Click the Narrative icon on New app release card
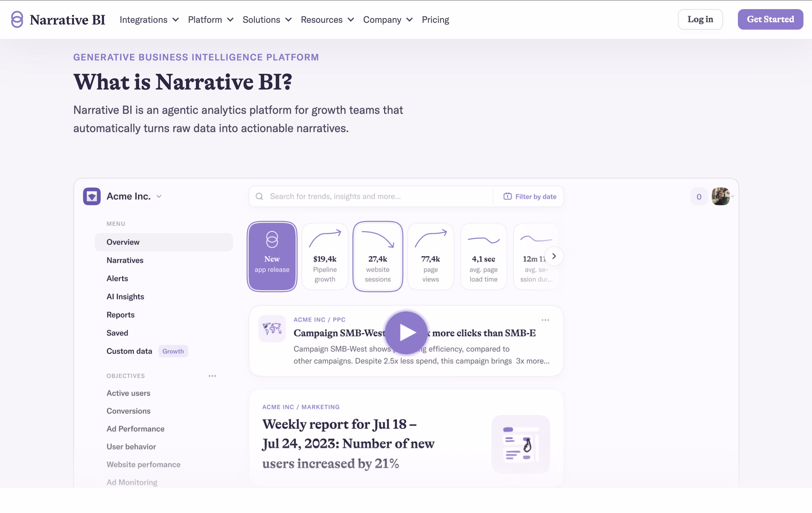Viewport: 812px width, 513px height. (x=272, y=239)
